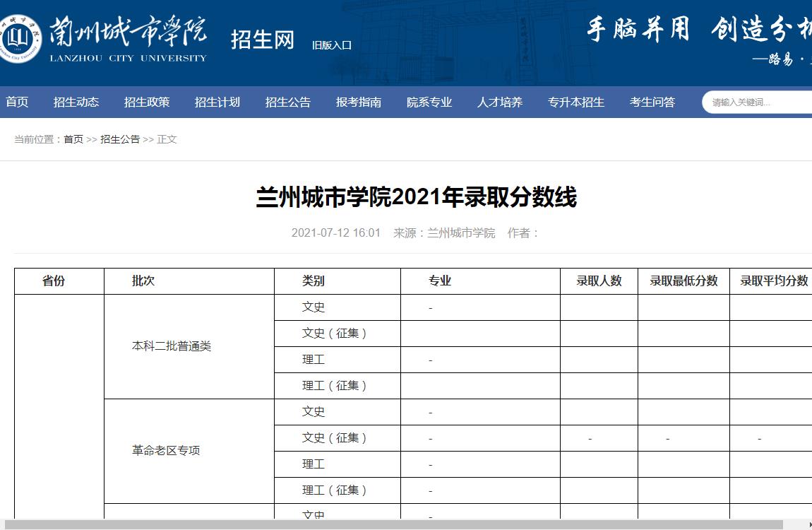The height and width of the screenshot is (530, 812).
Task: Navigate to 招生公告 in the menu
Action: click(x=288, y=102)
